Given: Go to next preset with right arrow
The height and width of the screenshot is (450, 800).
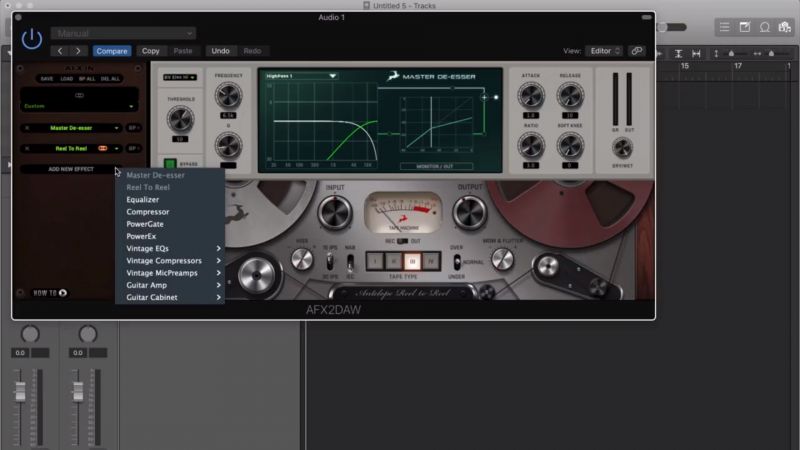Looking at the screenshot, I should 78,51.
